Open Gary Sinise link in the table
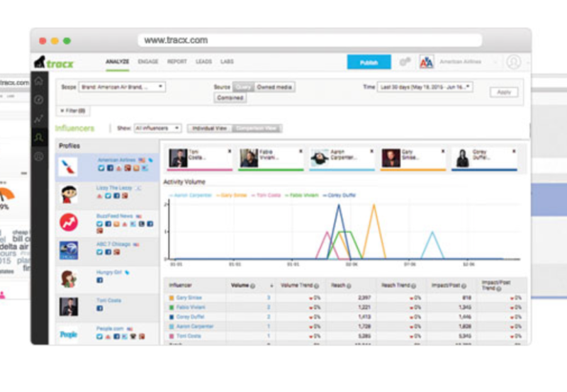The image size is (567, 392). point(189,298)
